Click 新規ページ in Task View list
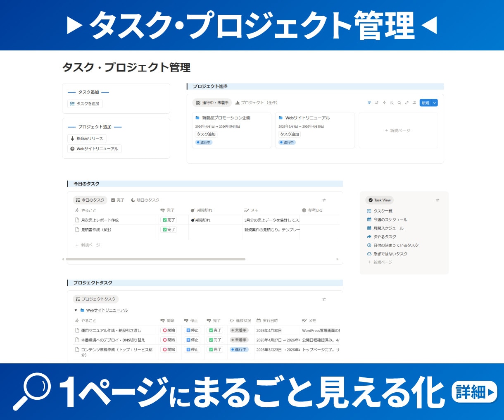Image resolution: width=504 pixels, height=420 pixels. coord(380,262)
